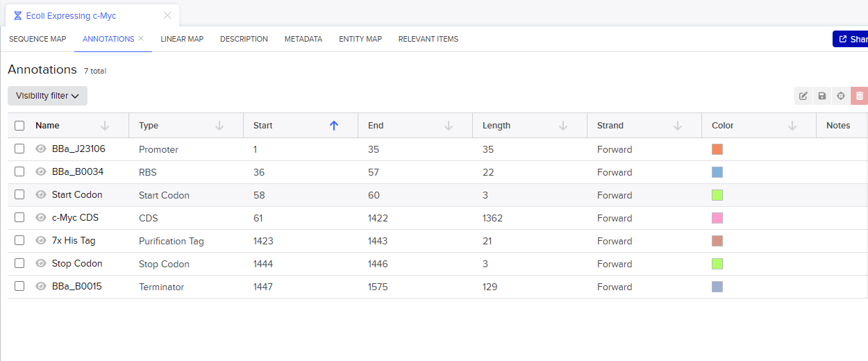Click the edit annotation pencil icon
This screenshot has height=361, width=868.
(803, 96)
